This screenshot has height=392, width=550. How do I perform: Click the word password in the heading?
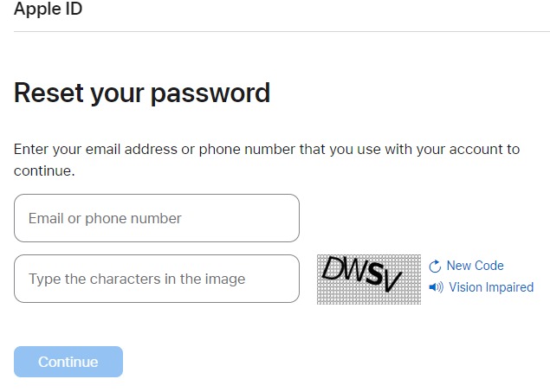(210, 93)
